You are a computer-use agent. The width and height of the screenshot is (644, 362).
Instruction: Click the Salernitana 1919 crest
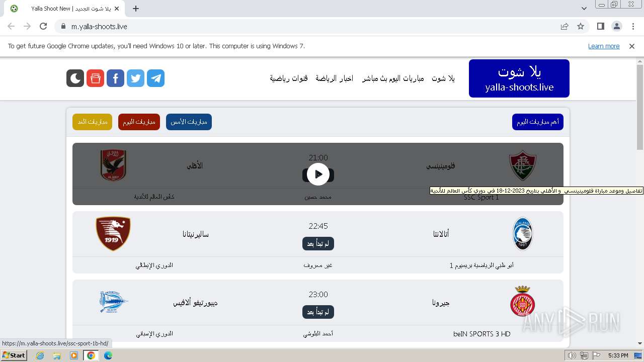pos(113,234)
